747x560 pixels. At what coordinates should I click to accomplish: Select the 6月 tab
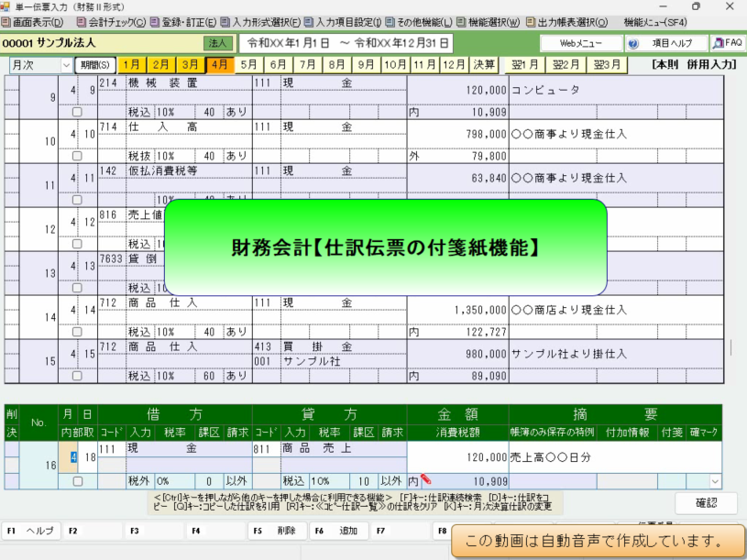(279, 65)
